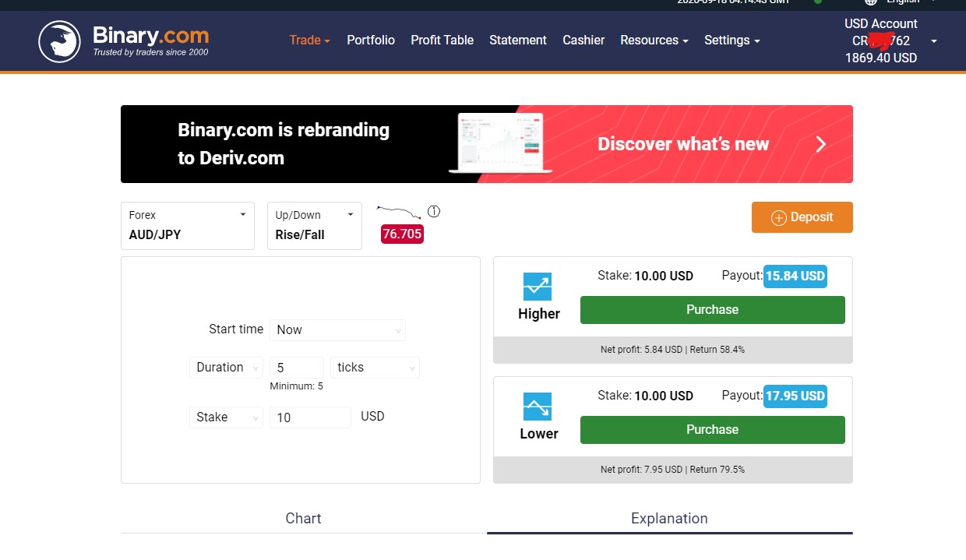This screenshot has width=966, height=560.
Task: Click the right chevron on rebranding banner
Action: click(821, 144)
